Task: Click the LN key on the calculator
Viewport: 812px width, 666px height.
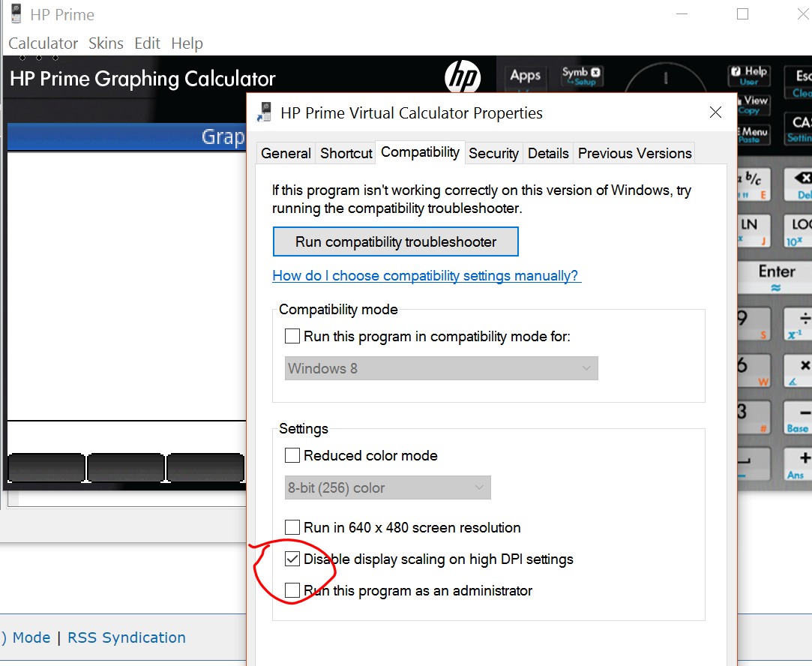Action: point(754,231)
